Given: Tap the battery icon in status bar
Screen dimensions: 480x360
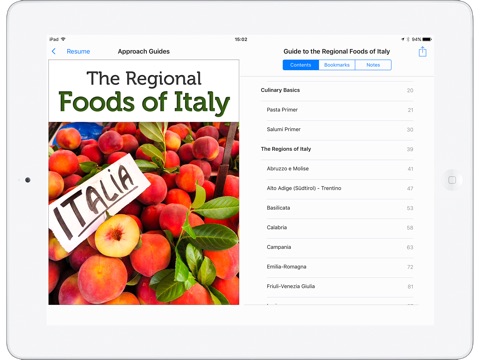Looking at the screenshot, I should click(x=427, y=39).
